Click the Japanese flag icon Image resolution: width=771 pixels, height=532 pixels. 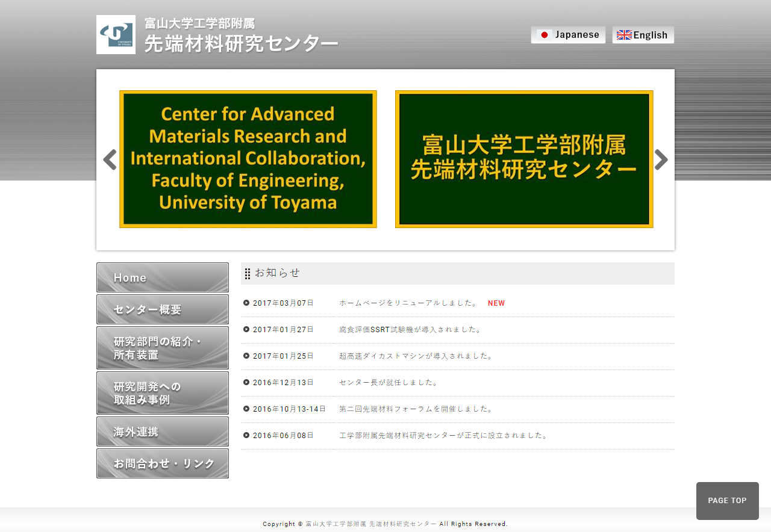(x=545, y=35)
